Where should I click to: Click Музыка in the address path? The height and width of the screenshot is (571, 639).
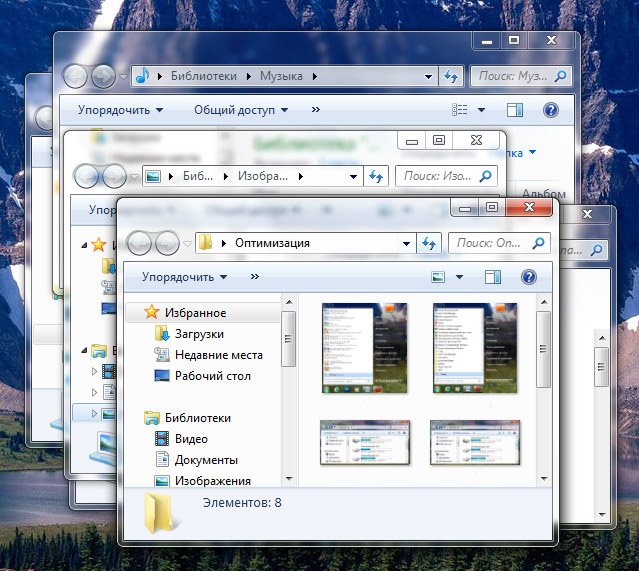pyautogui.click(x=281, y=76)
